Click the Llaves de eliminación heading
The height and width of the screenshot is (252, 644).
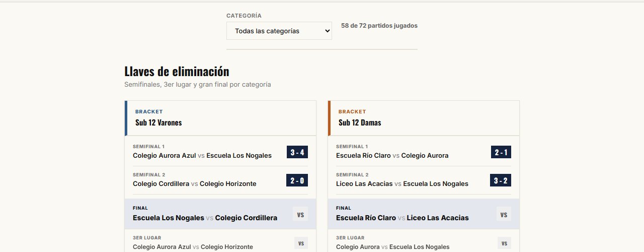(177, 72)
